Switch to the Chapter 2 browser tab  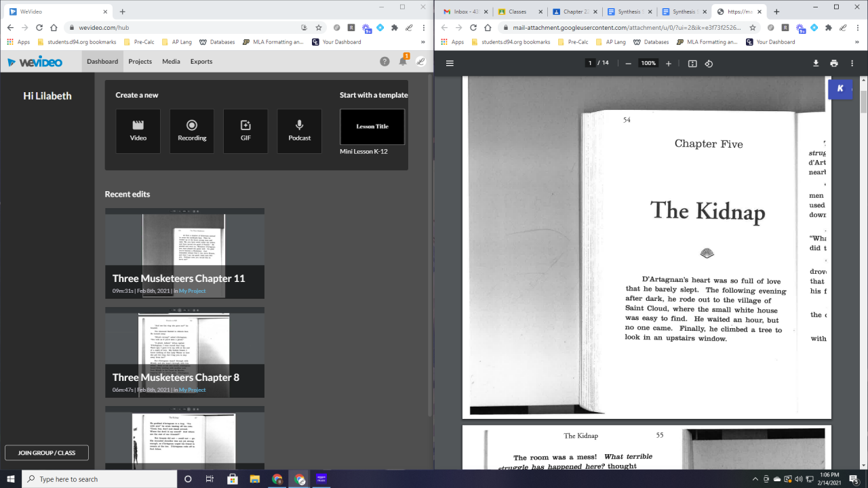click(x=574, y=12)
